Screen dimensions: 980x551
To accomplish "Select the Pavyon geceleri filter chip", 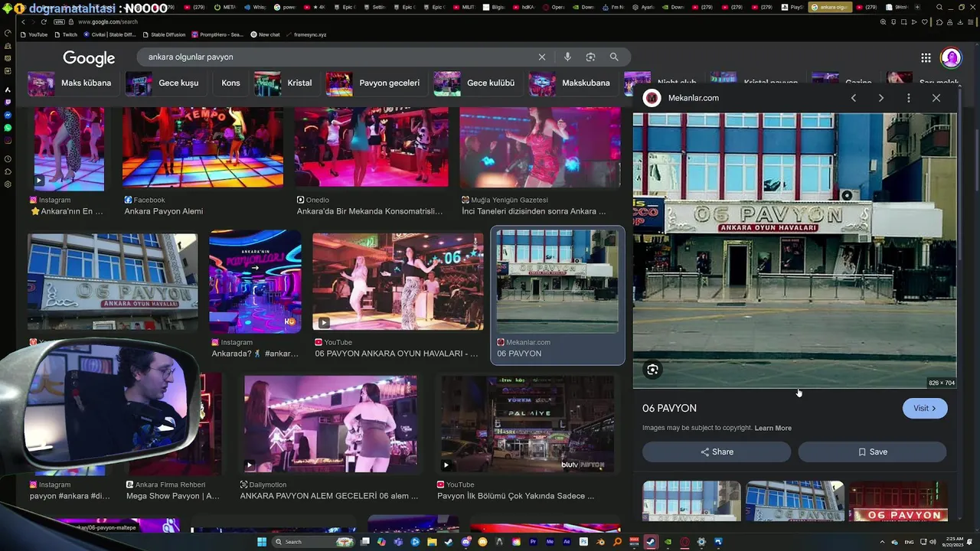I will pos(374,83).
